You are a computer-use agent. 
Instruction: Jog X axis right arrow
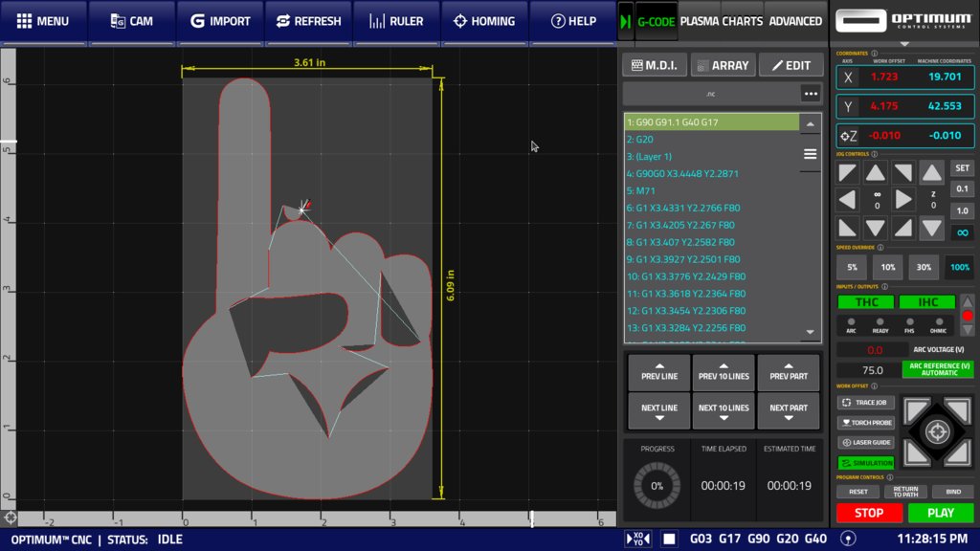[x=903, y=200]
